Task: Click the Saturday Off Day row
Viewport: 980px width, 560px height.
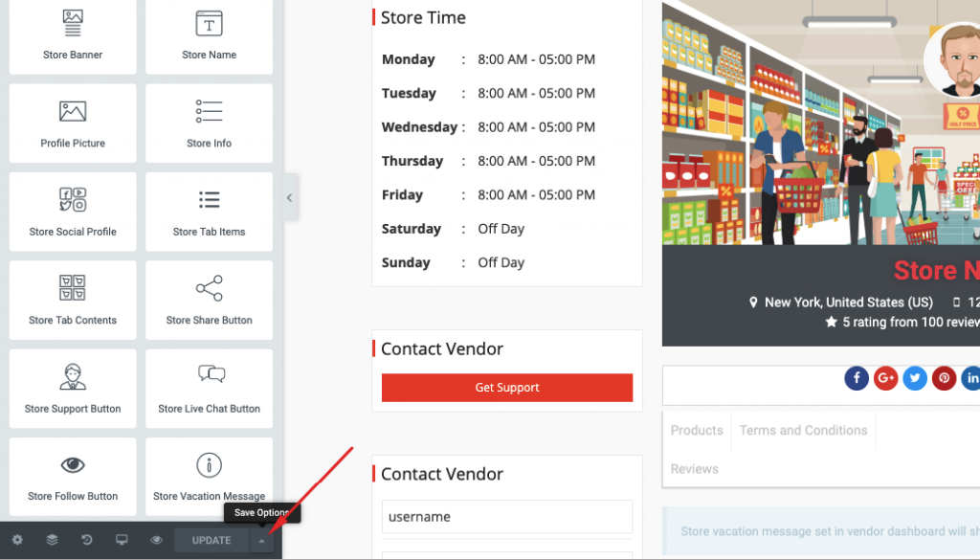Action: point(453,229)
